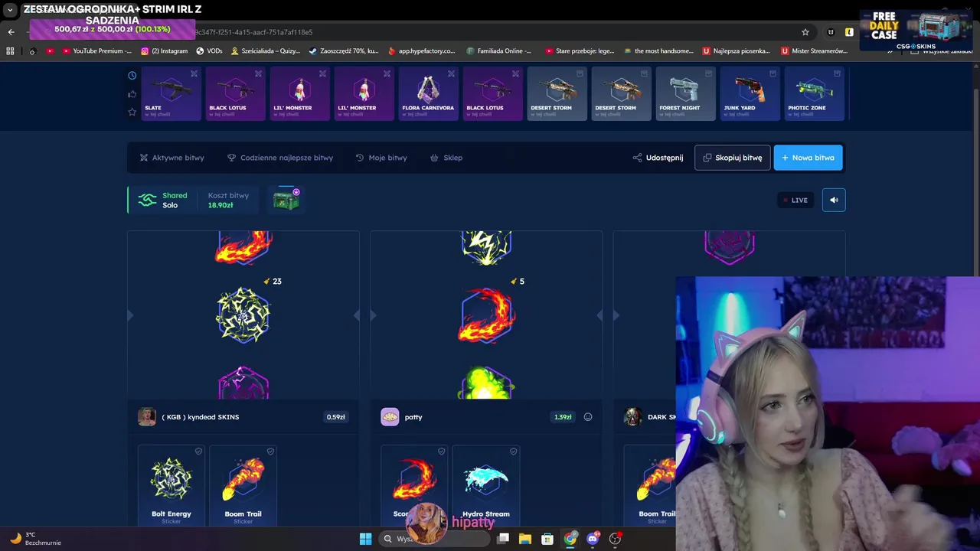Viewport: 980px width, 551px height.
Task: Open the Chrome apps grid icon
Action: [10, 51]
